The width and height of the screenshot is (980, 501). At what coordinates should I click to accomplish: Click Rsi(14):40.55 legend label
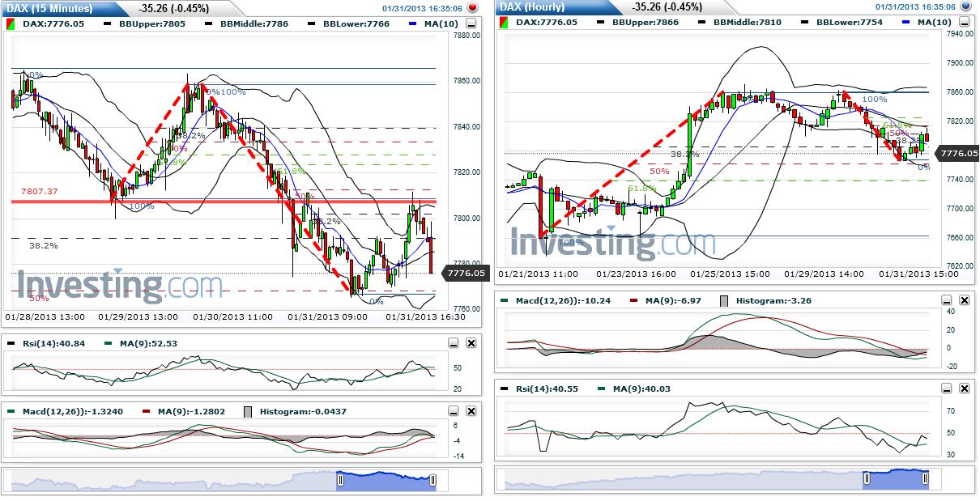pyautogui.click(x=548, y=389)
